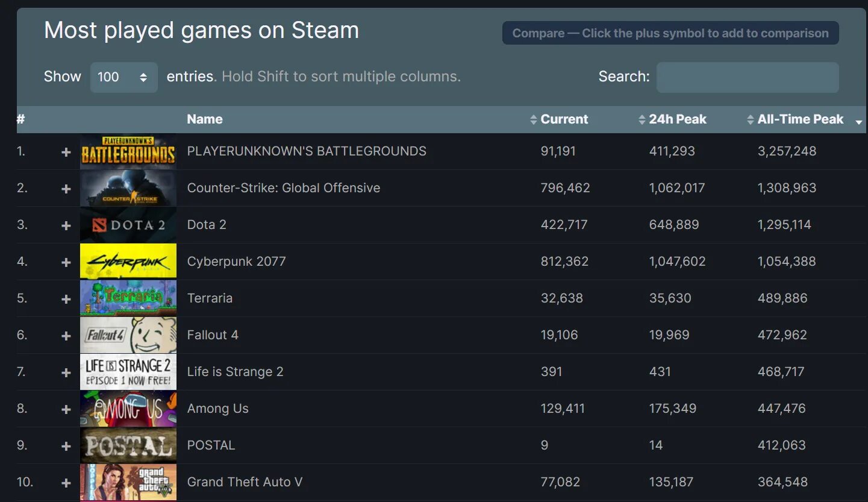868x502 pixels.
Task: Select all-time peak value 412,063
Action: 782,445
